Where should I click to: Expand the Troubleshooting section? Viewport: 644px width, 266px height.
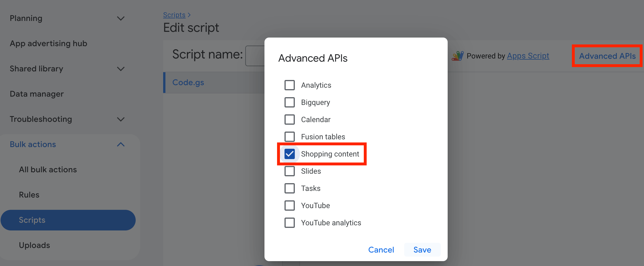(121, 119)
